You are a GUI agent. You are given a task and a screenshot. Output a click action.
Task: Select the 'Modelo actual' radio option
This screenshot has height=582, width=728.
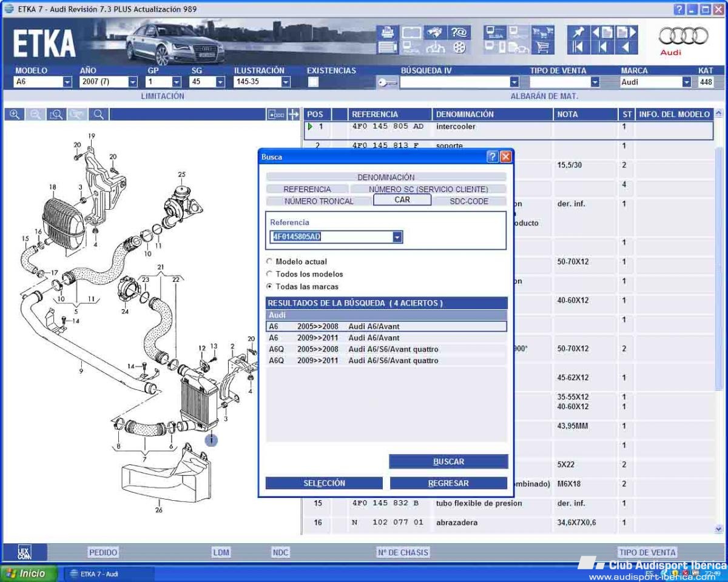click(x=269, y=262)
